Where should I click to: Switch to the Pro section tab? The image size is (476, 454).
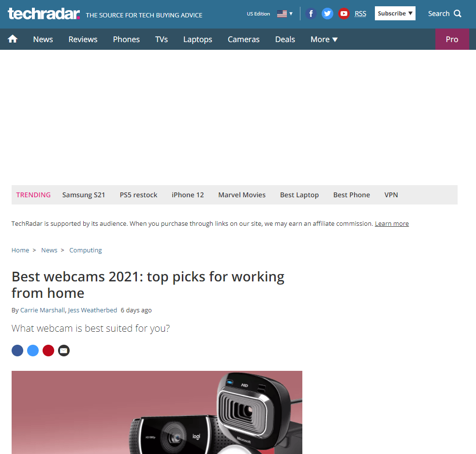tap(452, 39)
